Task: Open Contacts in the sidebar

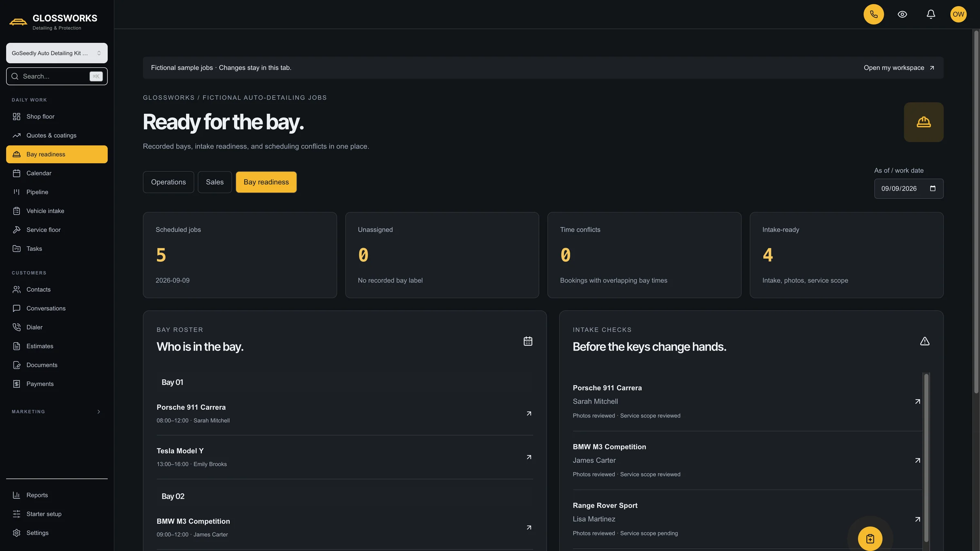Action: (x=57, y=289)
